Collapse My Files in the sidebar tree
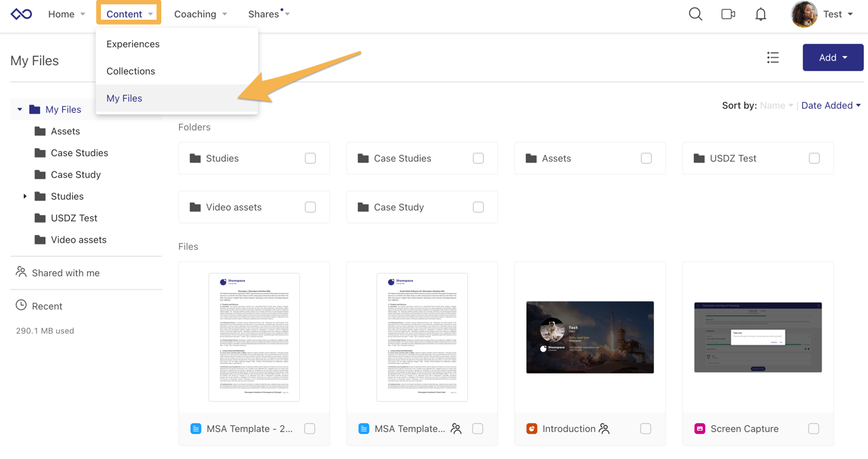The width and height of the screenshot is (868, 459). click(x=18, y=109)
